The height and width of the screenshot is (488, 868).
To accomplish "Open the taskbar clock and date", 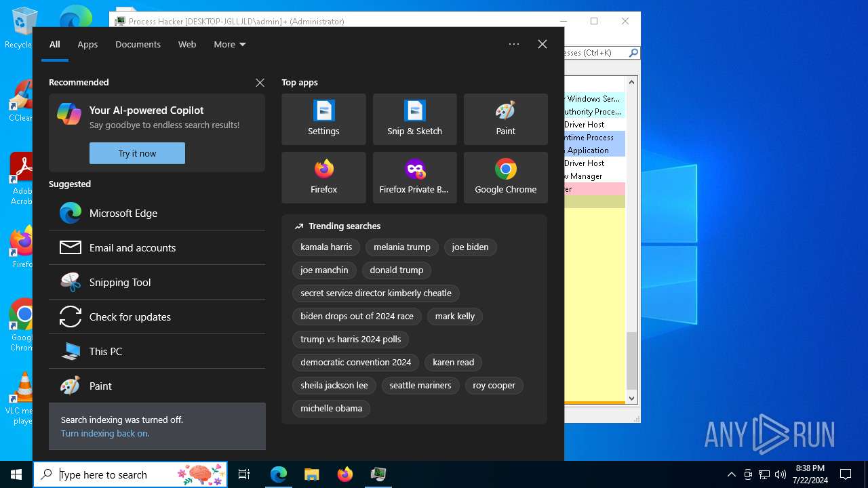I will click(810, 474).
